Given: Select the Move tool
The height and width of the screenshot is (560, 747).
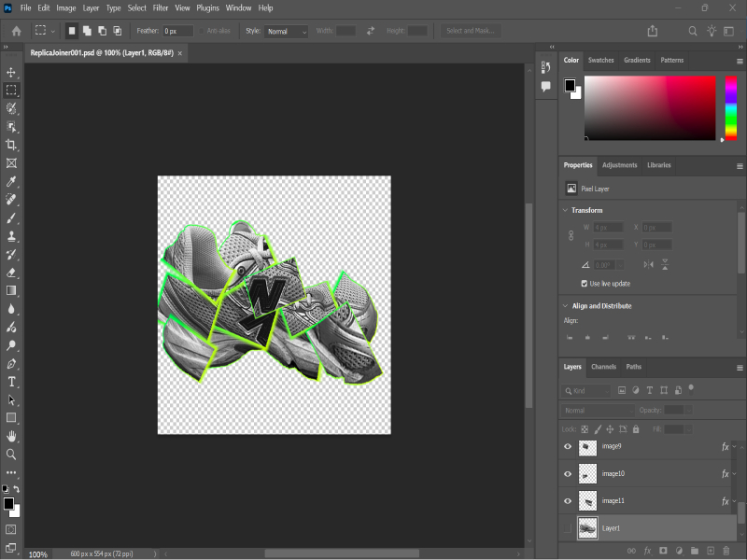Looking at the screenshot, I should click(11, 72).
